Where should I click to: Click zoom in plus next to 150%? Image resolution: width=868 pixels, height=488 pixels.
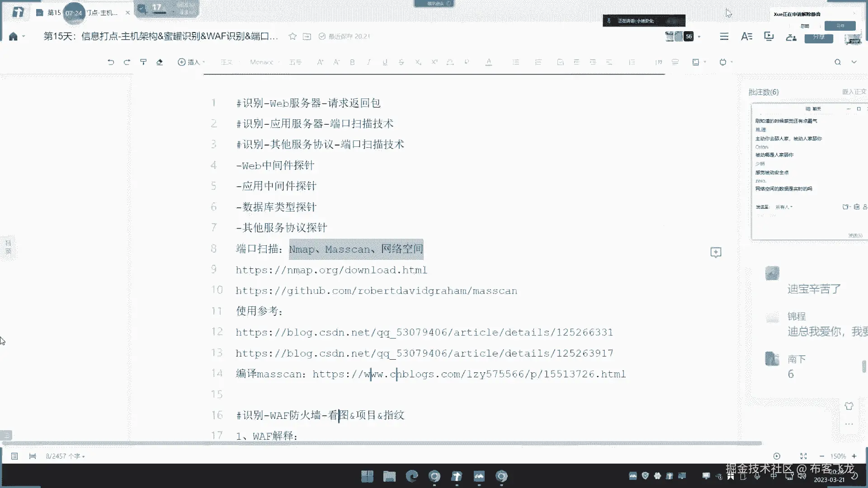point(854,456)
